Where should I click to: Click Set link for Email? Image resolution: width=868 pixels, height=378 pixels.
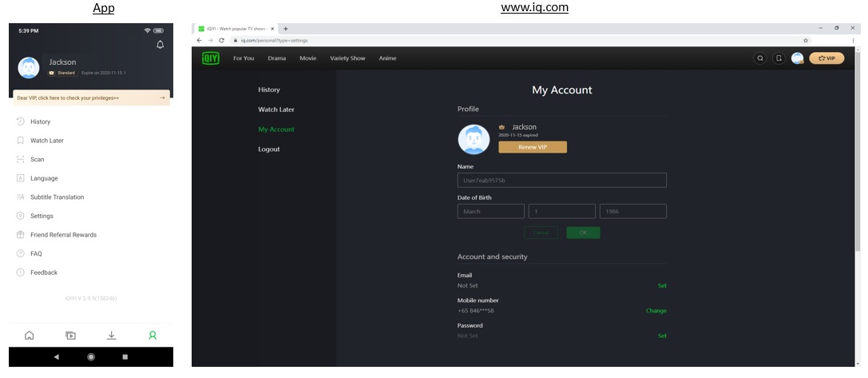(x=662, y=285)
